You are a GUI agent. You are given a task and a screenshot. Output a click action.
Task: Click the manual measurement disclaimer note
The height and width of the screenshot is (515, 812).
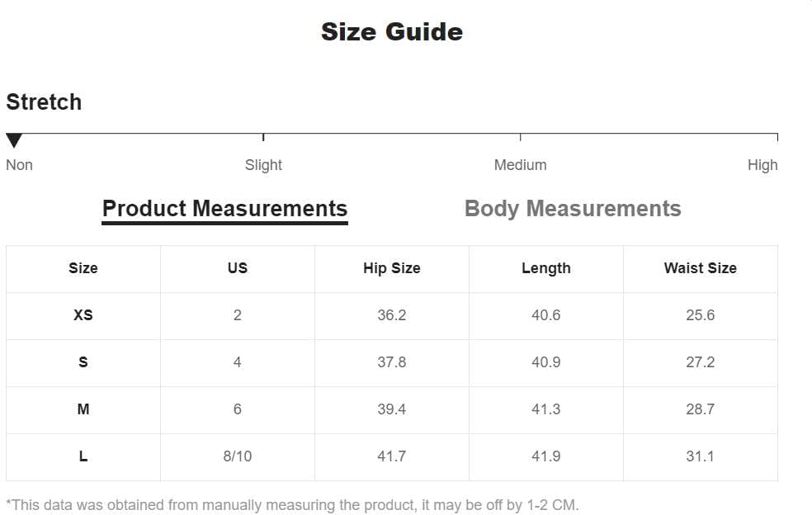(x=292, y=505)
